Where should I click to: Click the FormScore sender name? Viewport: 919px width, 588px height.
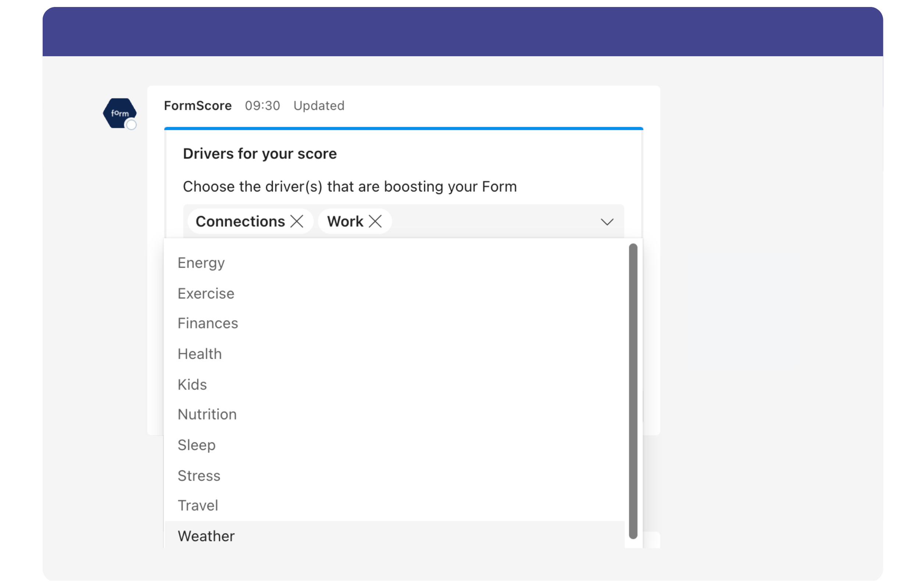click(x=198, y=106)
